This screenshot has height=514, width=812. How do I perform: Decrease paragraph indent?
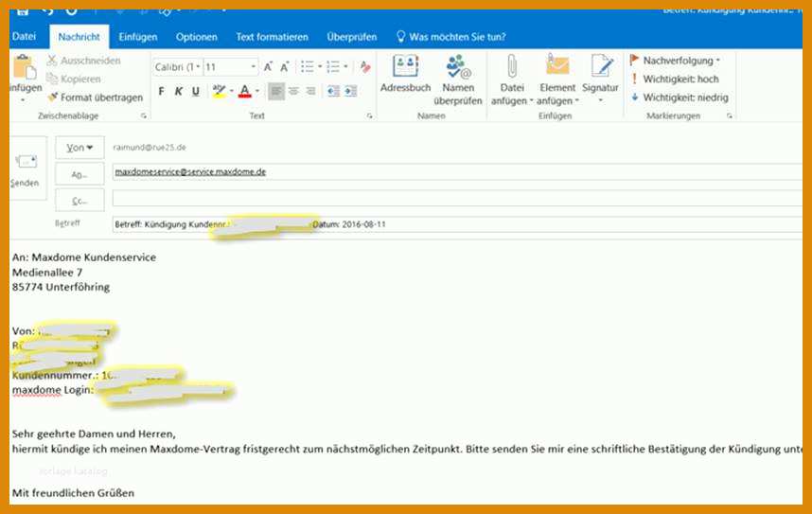point(333,91)
